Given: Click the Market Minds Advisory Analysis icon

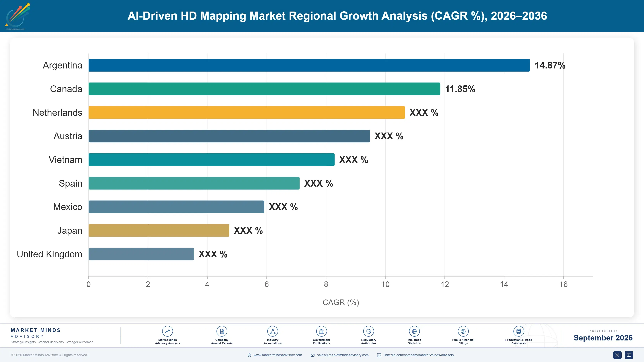Looking at the screenshot, I should [x=167, y=331].
